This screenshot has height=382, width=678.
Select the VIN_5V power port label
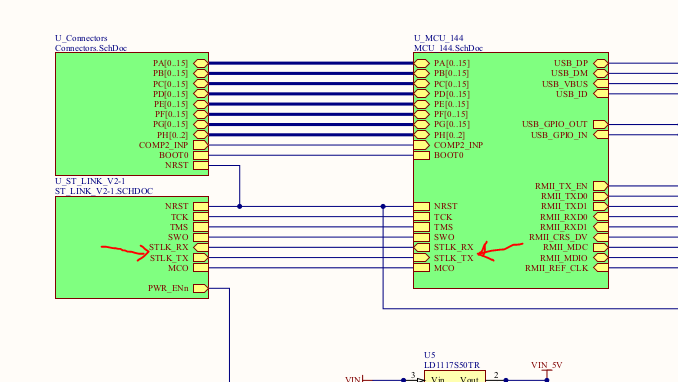click(x=547, y=365)
